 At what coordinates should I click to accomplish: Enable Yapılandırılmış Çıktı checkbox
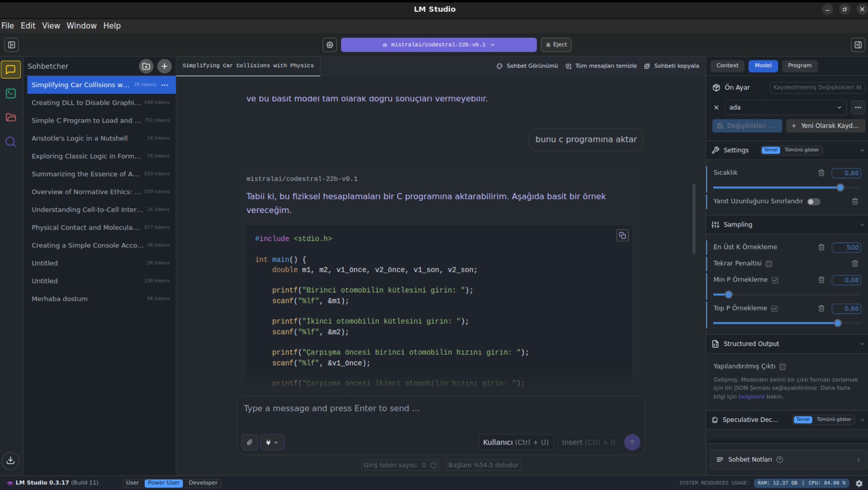[783, 367]
